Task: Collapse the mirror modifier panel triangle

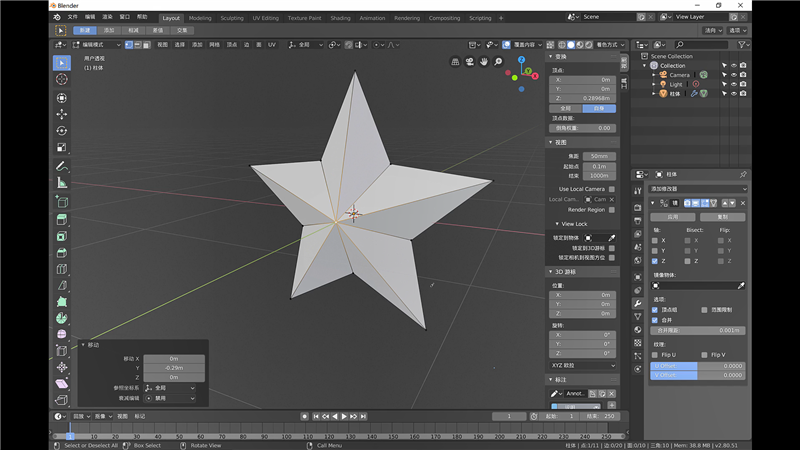Action: click(x=653, y=203)
